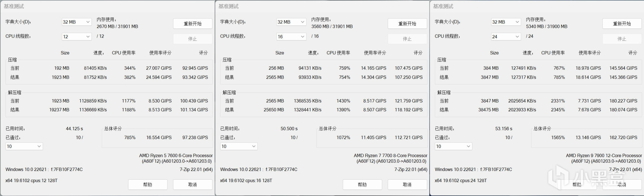
Task: Click 停止 in Ryzen 7 7700 window
Action: coord(407,39)
